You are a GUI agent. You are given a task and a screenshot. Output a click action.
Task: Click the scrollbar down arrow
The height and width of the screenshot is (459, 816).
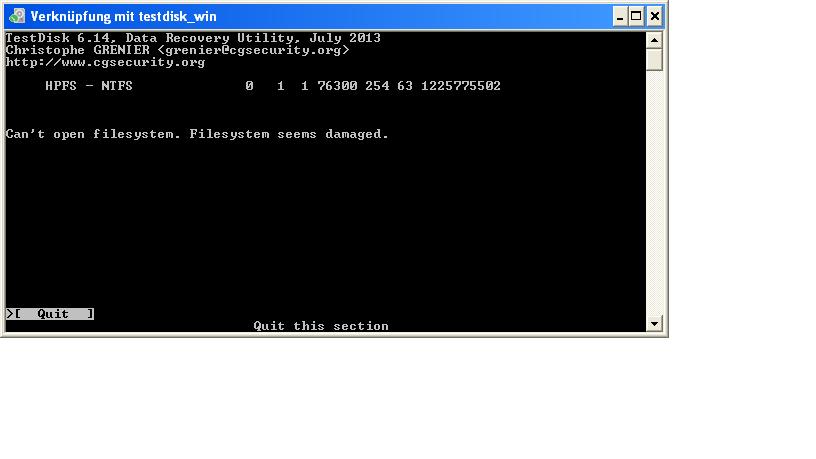654,324
